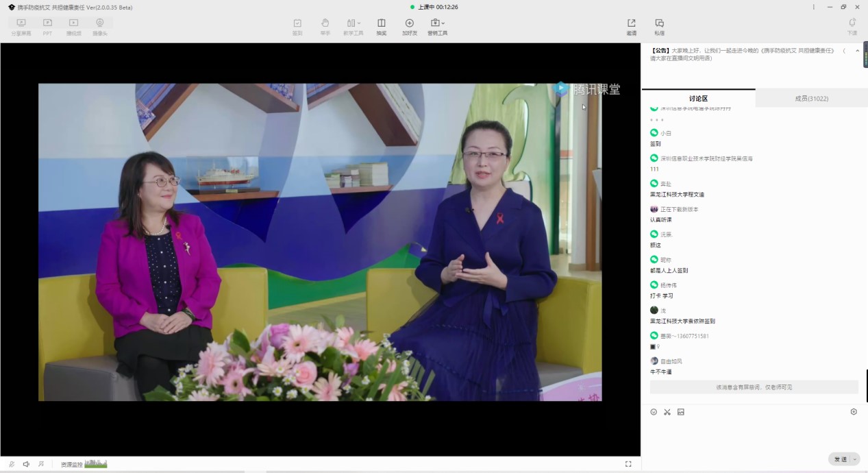Click the screenshot scissors icon
868x473 pixels.
tap(667, 412)
